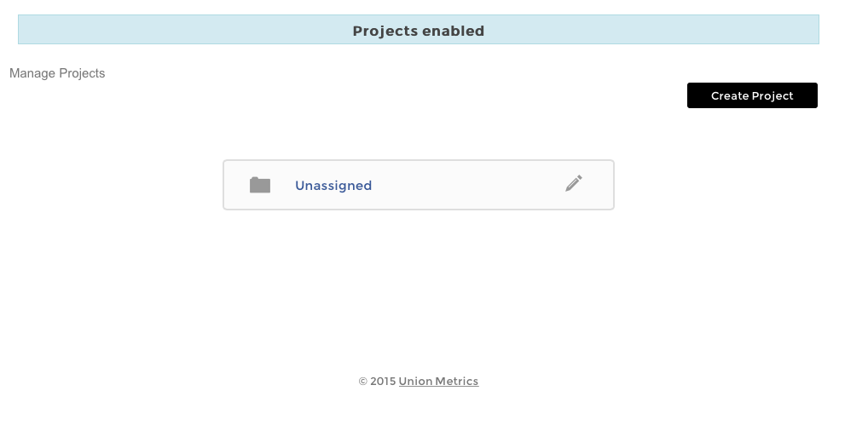
Task: Select the Manage Projects page title
Action: pyautogui.click(x=57, y=73)
